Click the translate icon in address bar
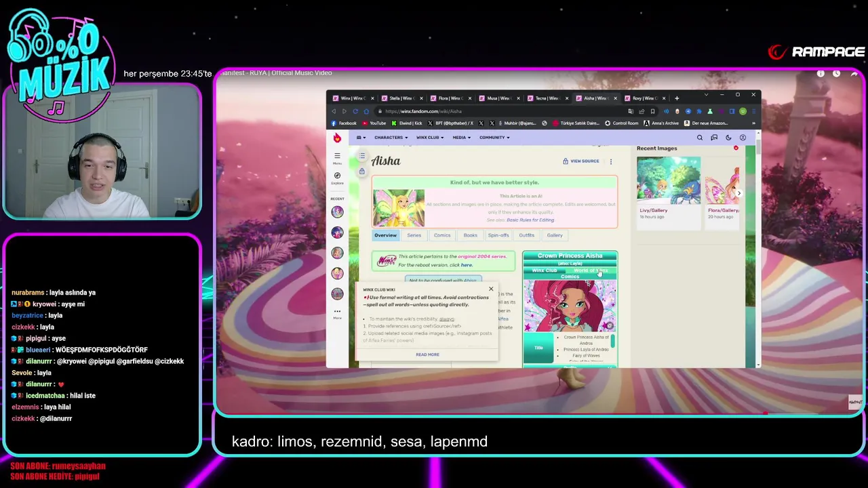Viewport: 868px width, 488px height. [631, 111]
